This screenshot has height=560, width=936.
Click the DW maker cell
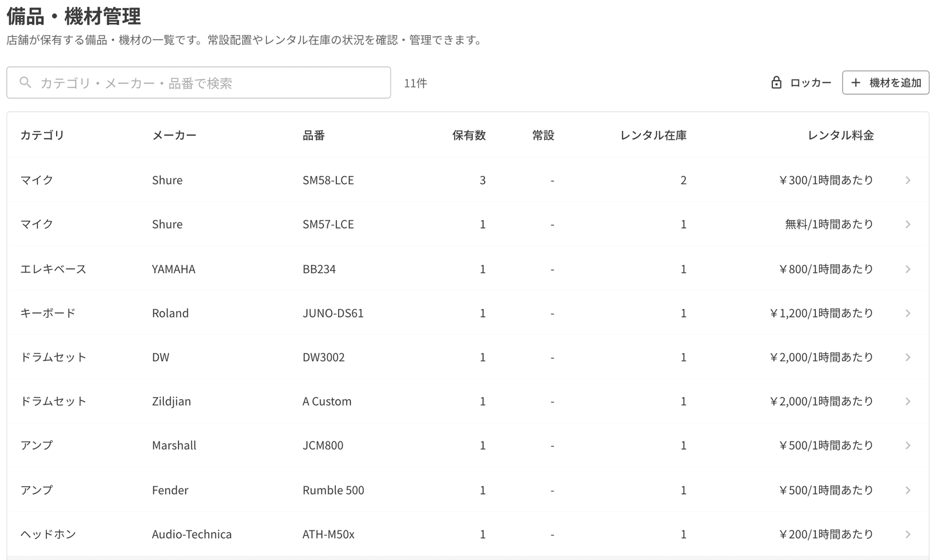[x=160, y=357]
